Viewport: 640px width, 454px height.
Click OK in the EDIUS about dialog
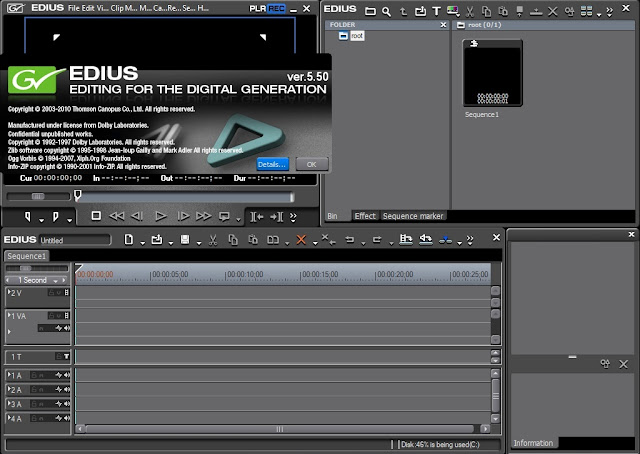point(311,164)
